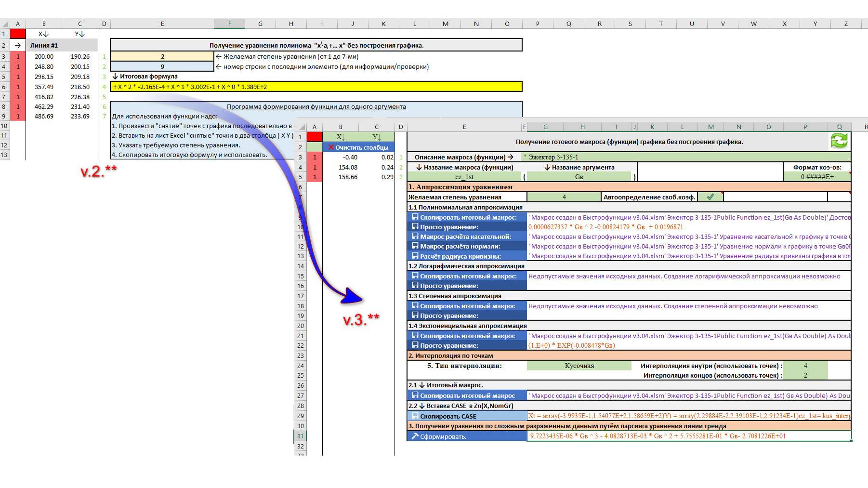Click the 'Сформировать.' wrench button
The image size is (868, 488).
467,436
